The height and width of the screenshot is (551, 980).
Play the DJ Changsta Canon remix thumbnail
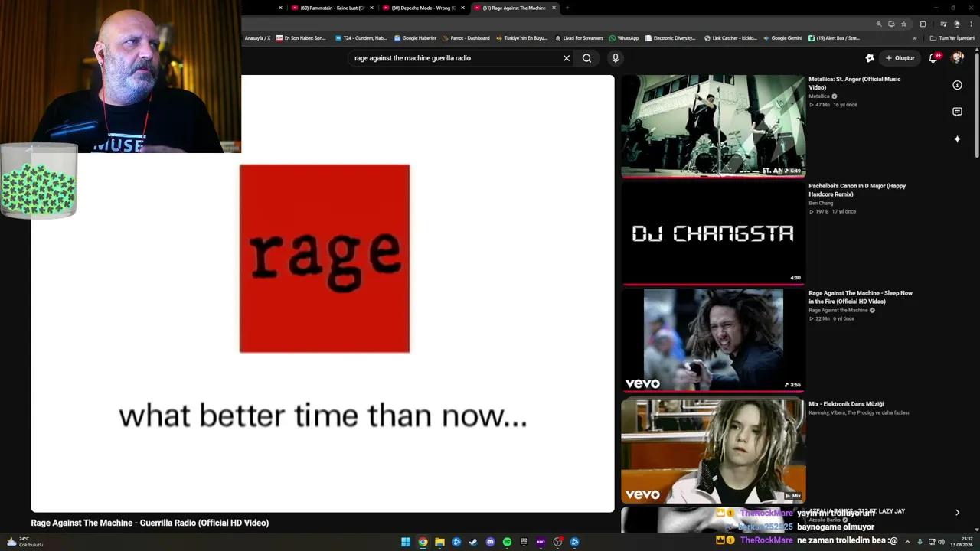[x=713, y=233]
